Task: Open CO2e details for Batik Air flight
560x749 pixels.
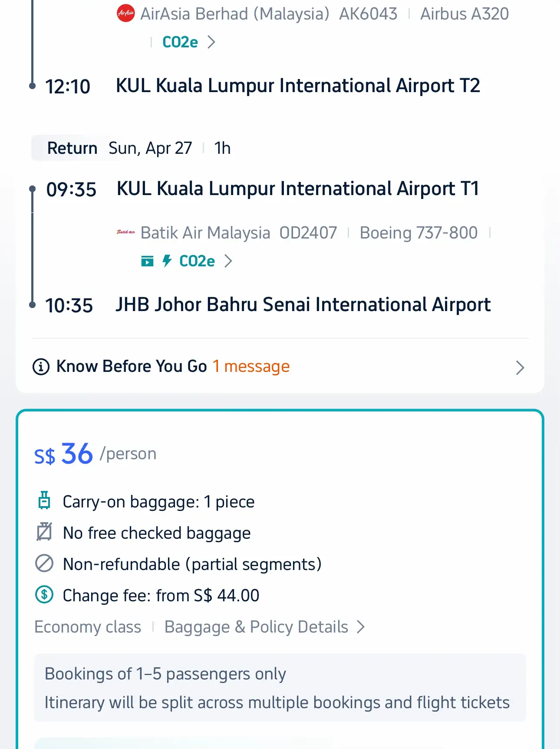Action: click(197, 261)
